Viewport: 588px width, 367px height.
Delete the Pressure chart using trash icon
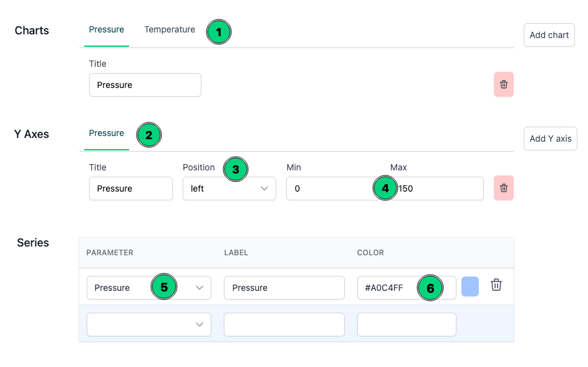(x=503, y=85)
